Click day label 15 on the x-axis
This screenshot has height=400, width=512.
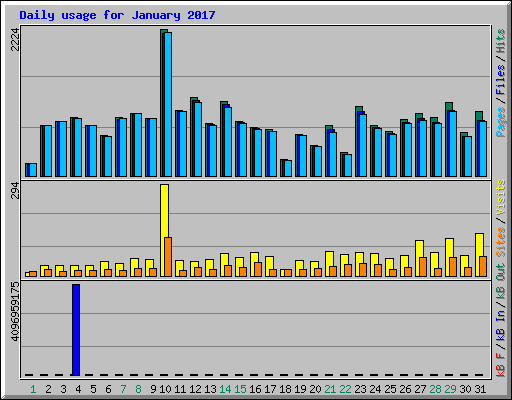(x=240, y=389)
